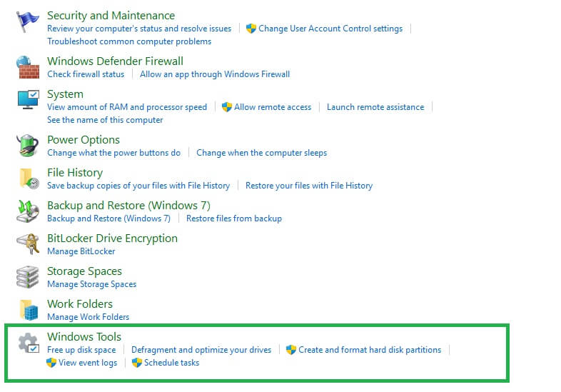Open Create and format hard disk partitions
561x392 pixels.
click(x=369, y=350)
